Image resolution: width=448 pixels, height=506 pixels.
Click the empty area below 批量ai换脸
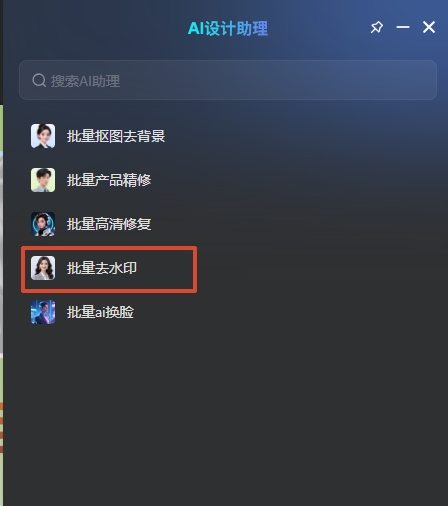click(x=225, y=413)
